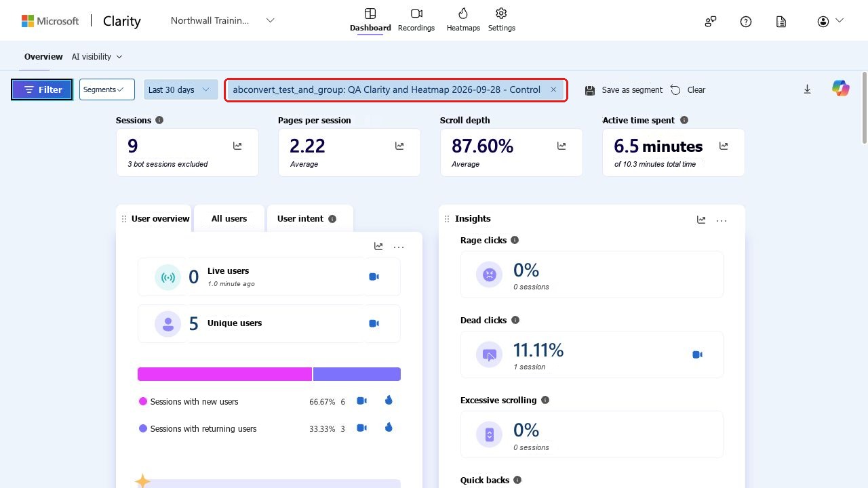868x488 pixels.
Task: View recordings of Dead clicks sessions
Action: click(697, 354)
